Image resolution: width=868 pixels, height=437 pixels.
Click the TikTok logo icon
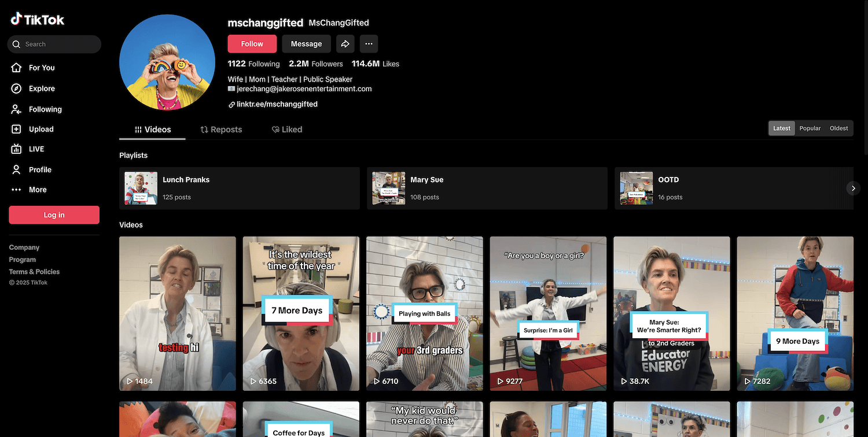pyautogui.click(x=16, y=19)
